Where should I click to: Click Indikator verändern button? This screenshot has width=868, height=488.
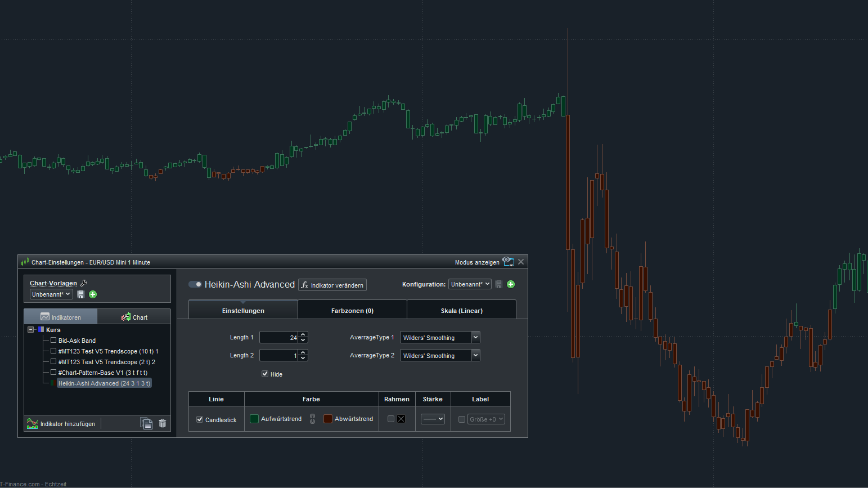[332, 285]
